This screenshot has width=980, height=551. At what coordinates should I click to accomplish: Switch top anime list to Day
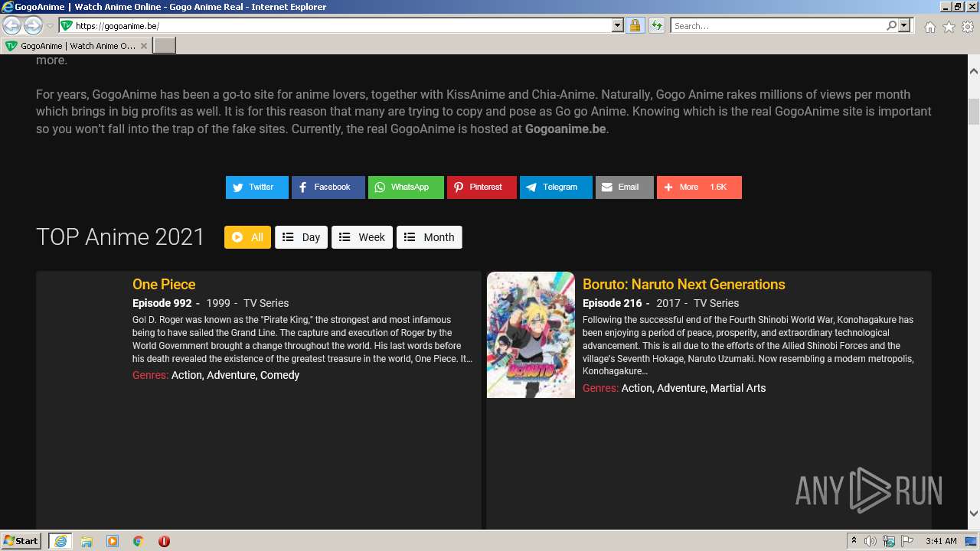click(x=302, y=237)
